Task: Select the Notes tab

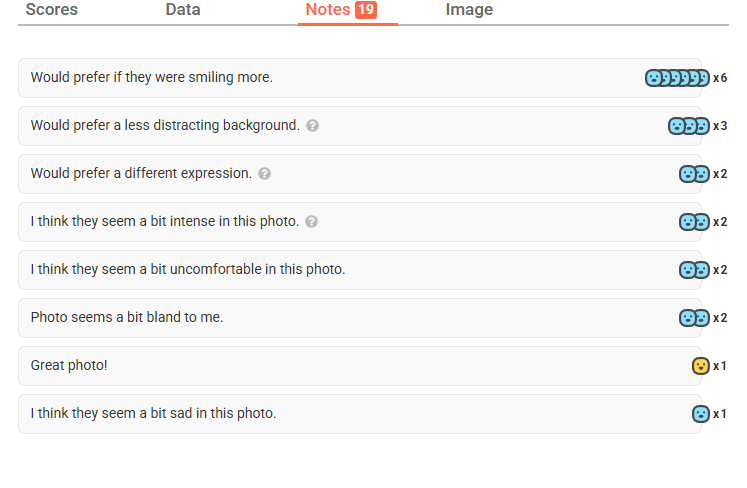Action: tap(328, 10)
